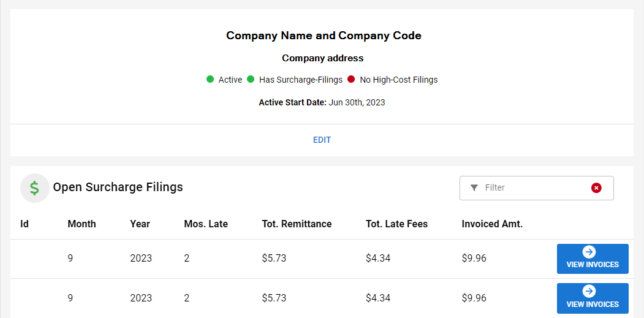644x318 pixels.
Task: Sort by the Tot. Late Fees column header
Action: tap(396, 224)
